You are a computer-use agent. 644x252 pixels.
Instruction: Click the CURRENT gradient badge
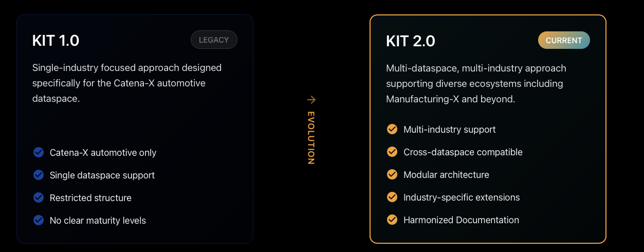pyautogui.click(x=564, y=41)
